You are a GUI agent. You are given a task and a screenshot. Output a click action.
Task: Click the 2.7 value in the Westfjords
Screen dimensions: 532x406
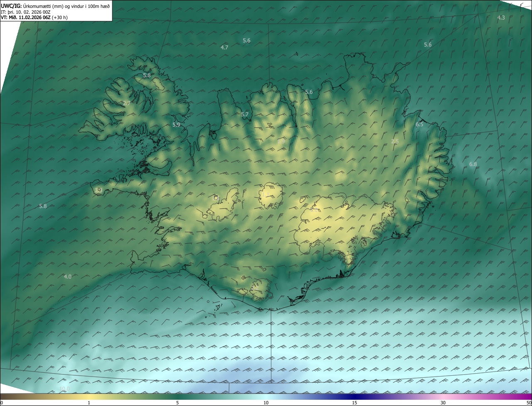[x=127, y=103]
